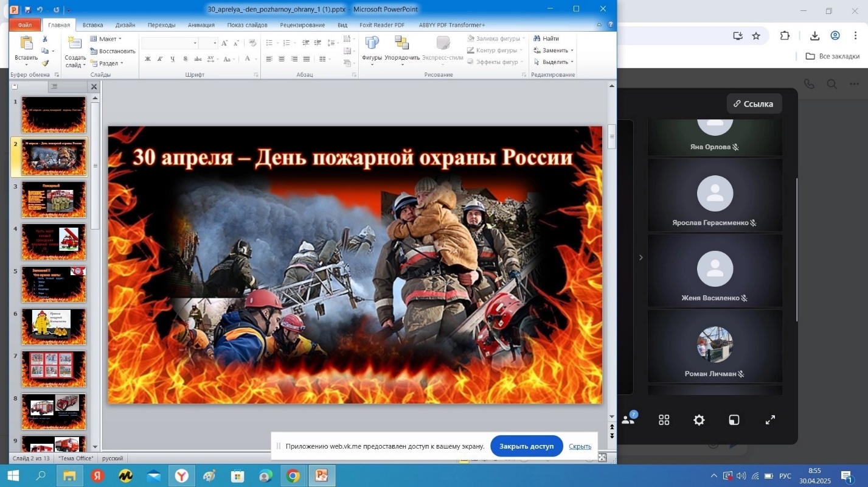Image resolution: width=868 pixels, height=487 pixels.
Task: Open Все закладки bookmarks folder
Action: click(832, 56)
